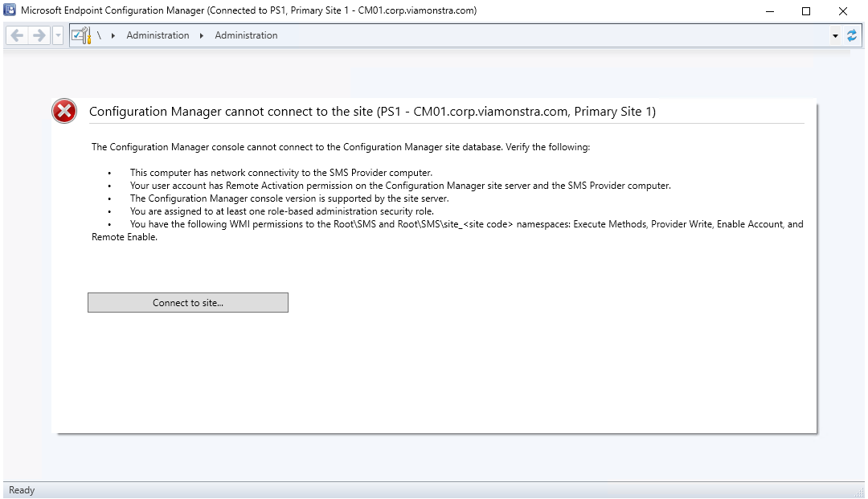Click the Configuration Manager title bar icon
The width and height of the screenshot is (868, 499).
tap(10, 11)
